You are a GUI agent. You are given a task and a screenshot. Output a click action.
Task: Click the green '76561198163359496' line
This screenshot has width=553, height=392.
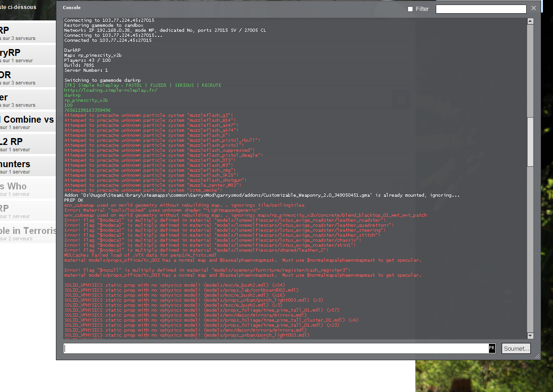pos(87,110)
